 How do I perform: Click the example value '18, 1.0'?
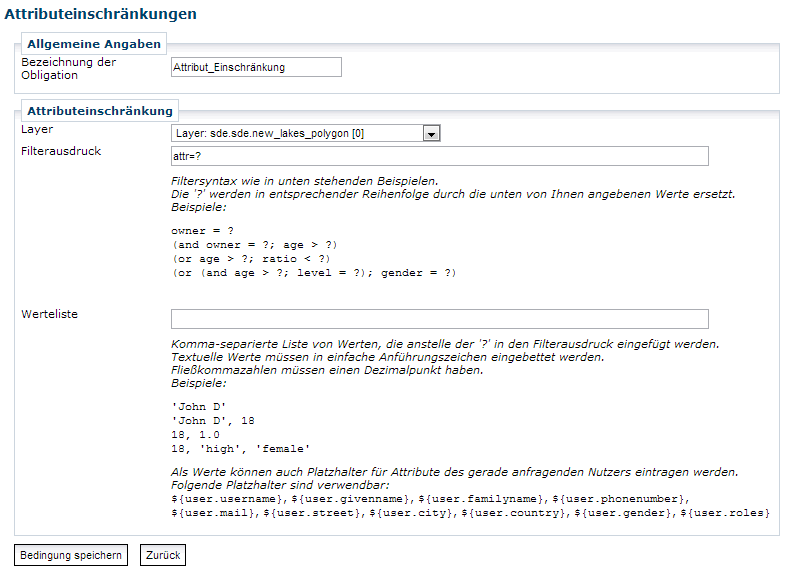point(195,435)
